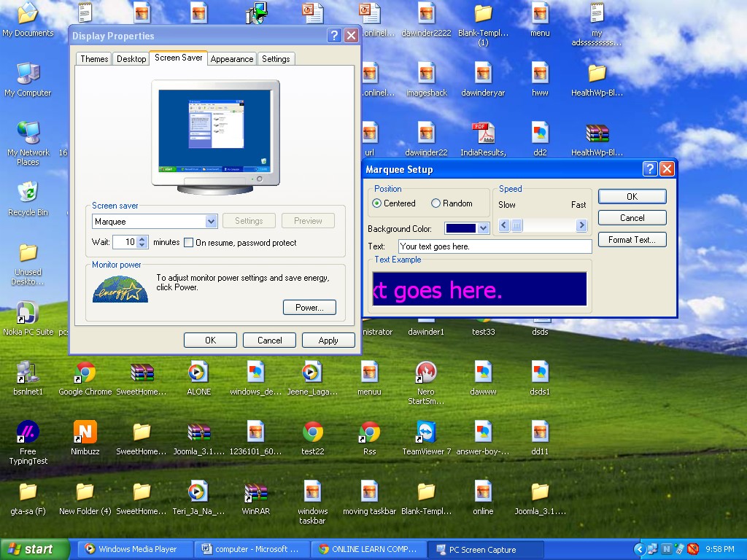Click OK in Display Properties
Image resolution: width=747 pixels, height=560 pixels.
[x=210, y=340]
